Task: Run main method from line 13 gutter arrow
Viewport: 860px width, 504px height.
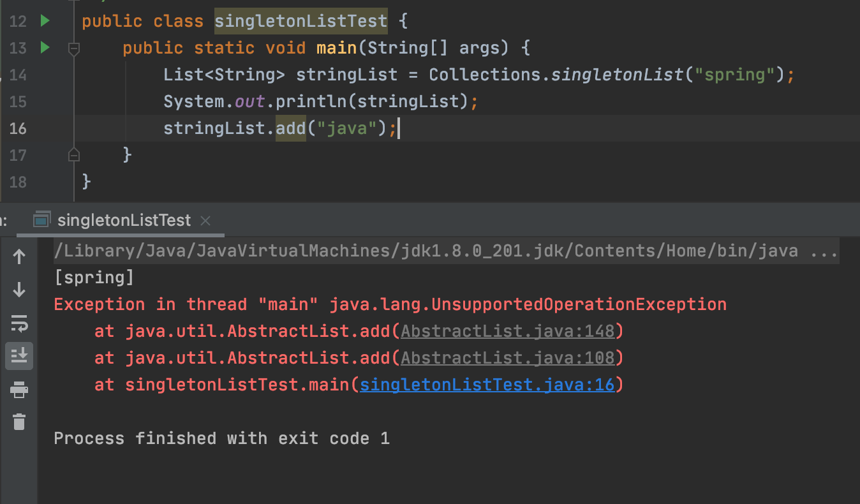Action: click(45, 47)
